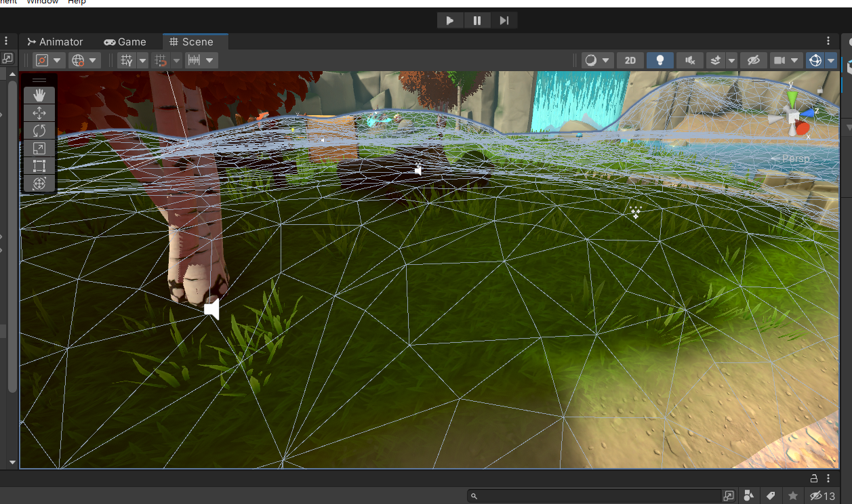Toggle hidden objects scene visibility
852x504 pixels.
pos(753,60)
